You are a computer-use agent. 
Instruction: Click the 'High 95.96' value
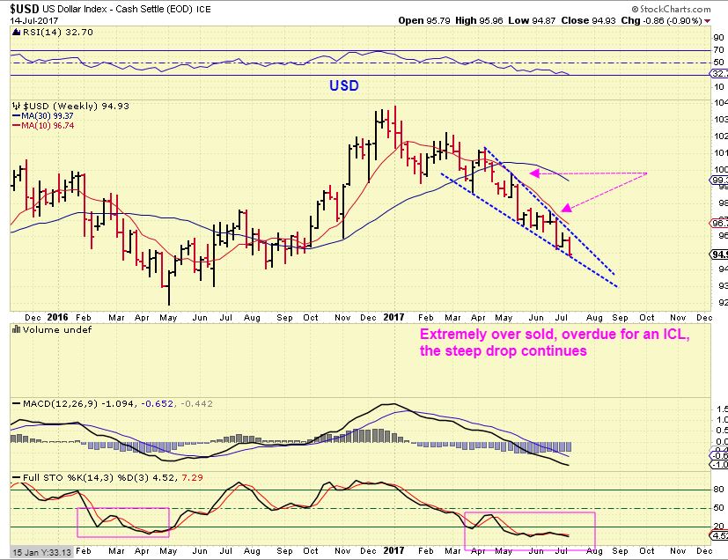[x=479, y=20]
